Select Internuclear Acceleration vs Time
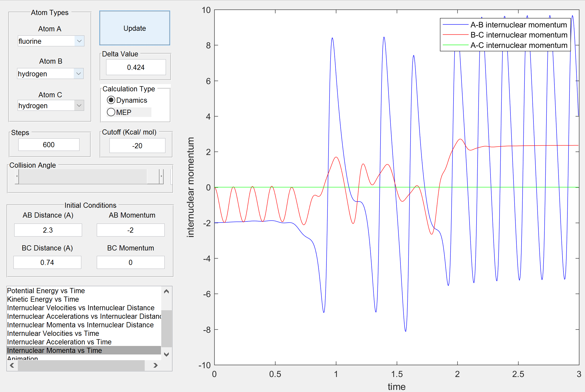 pos(59,342)
